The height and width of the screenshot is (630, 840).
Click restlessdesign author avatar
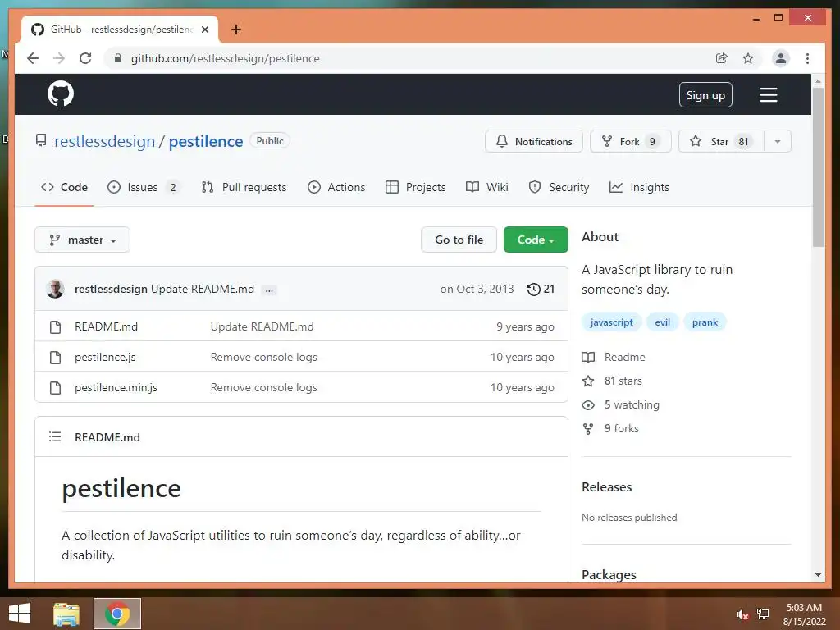tap(55, 289)
